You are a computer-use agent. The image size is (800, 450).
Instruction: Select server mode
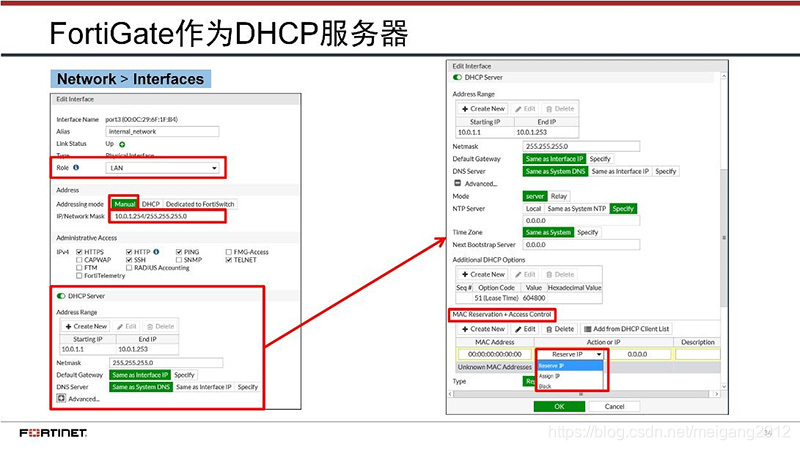[535, 196]
